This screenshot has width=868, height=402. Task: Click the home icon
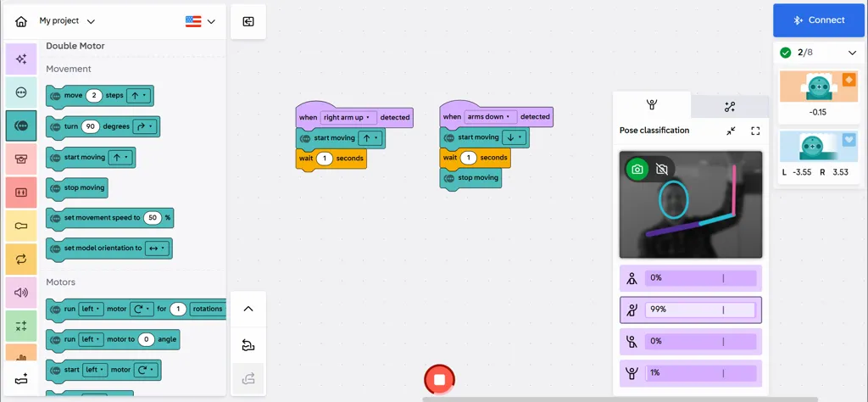pos(21,21)
